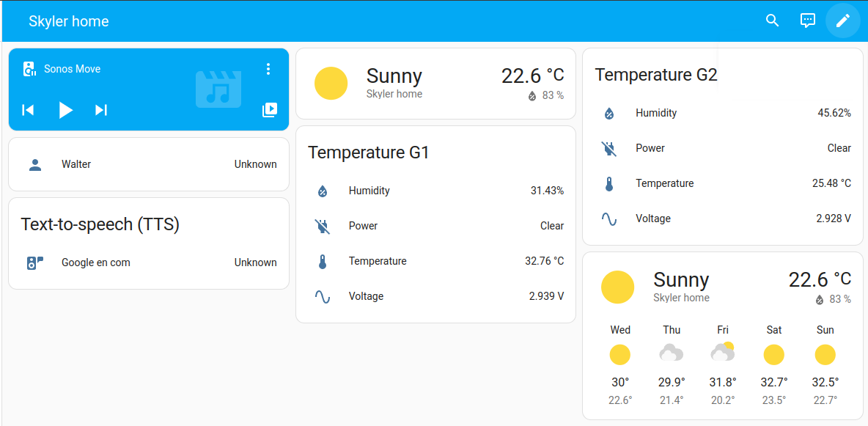Open Temperature G2 Humidity value 45.62%
This screenshot has height=426, width=868.
click(834, 113)
